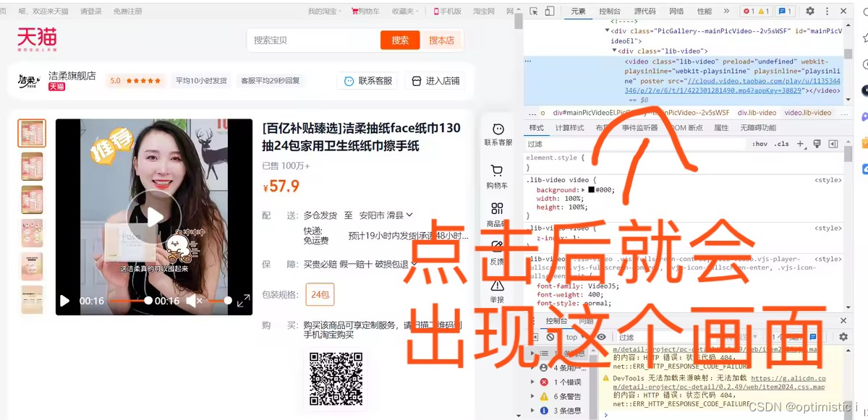
Task: Click the rendering emulation brush icon in styles
Action: [x=817, y=144]
